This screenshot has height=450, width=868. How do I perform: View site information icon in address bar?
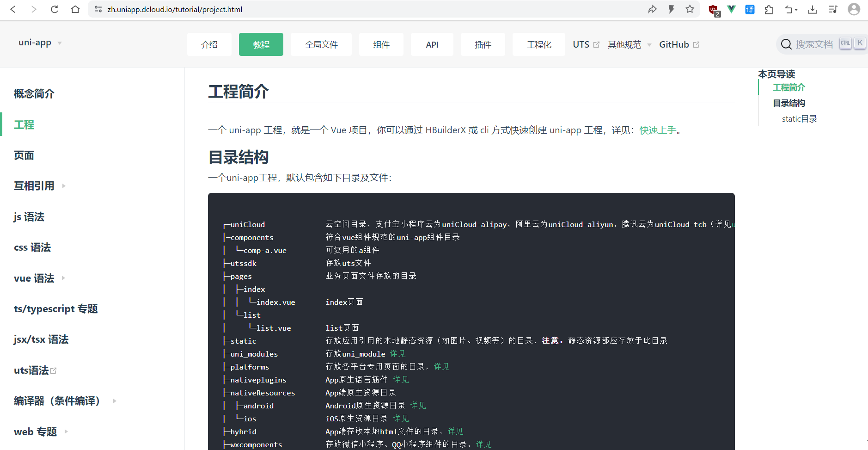coord(98,9)
